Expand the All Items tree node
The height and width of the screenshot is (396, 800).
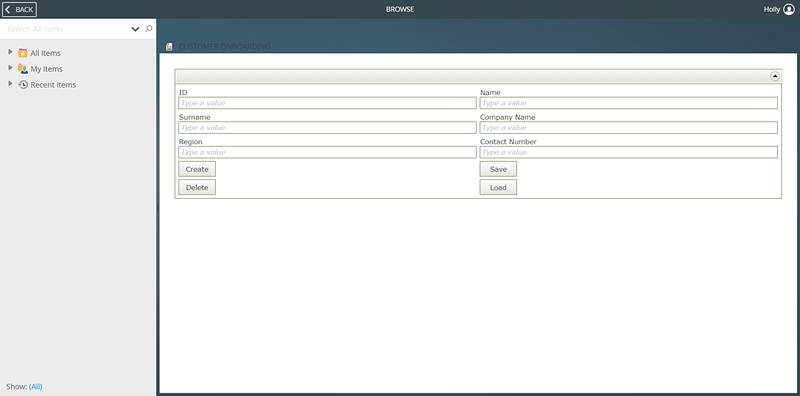click(10, 52)
